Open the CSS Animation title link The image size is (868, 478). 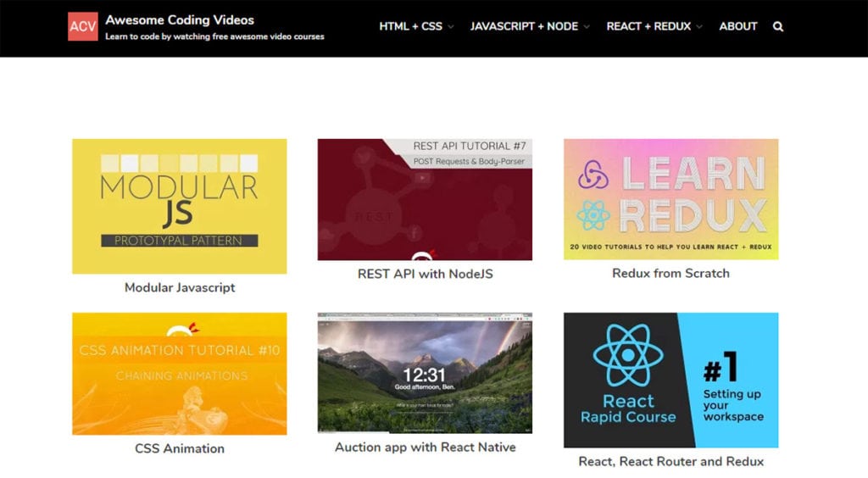(180, 448)
